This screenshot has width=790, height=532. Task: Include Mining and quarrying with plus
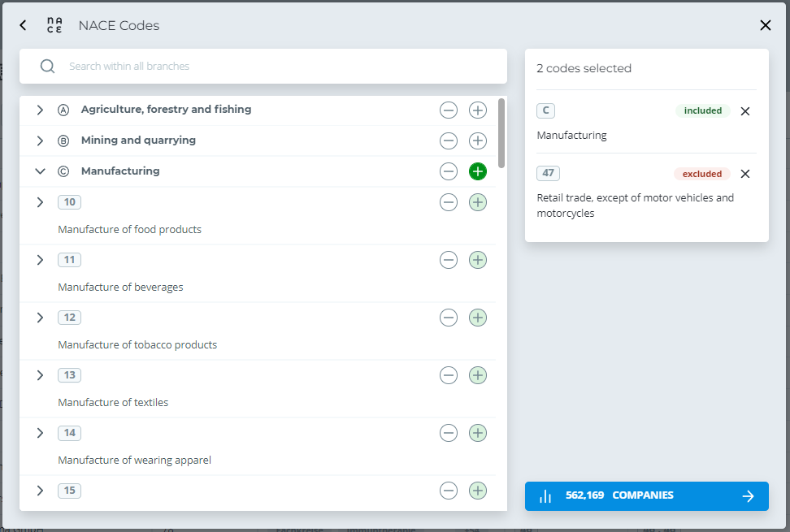[478, 141]
